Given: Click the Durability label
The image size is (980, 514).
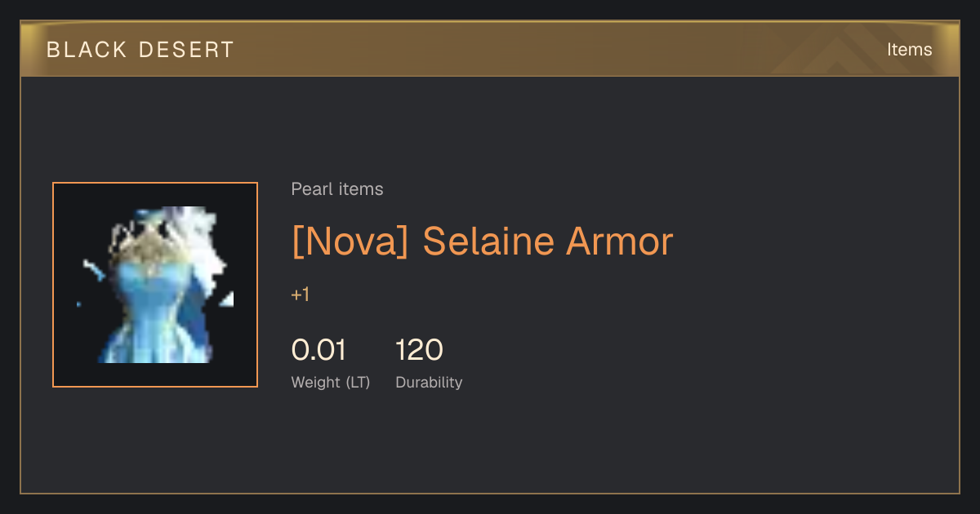Looking at the screenshot, I should point(429,382).
